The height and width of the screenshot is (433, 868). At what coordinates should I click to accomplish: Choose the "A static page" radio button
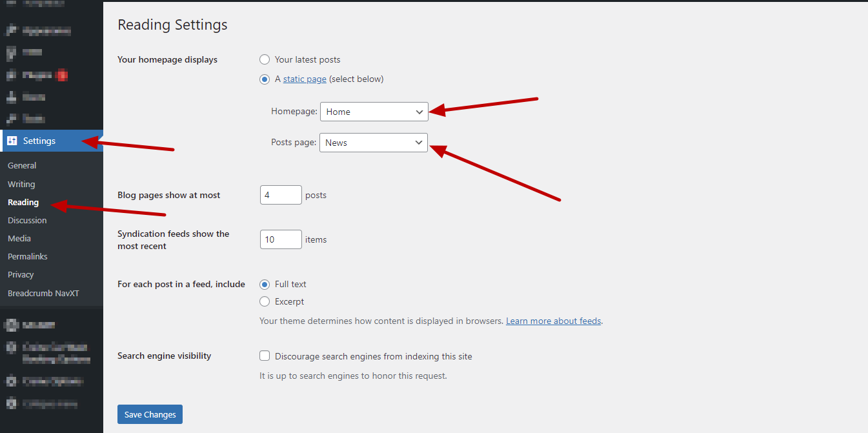point(265,79)
